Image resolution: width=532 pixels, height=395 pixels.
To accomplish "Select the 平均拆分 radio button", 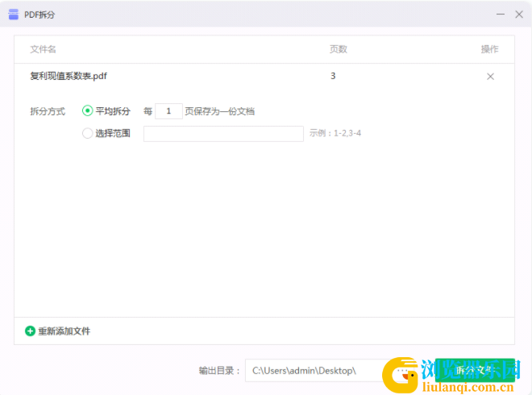I will tap(87, 111).
